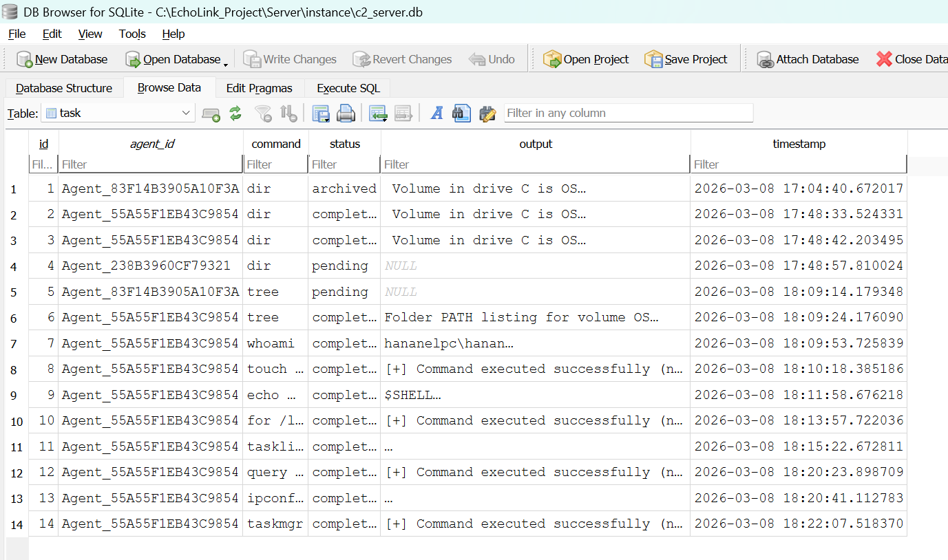Click the Filter in any column input field
Screen dimensions: 948x560
(628, 113)
